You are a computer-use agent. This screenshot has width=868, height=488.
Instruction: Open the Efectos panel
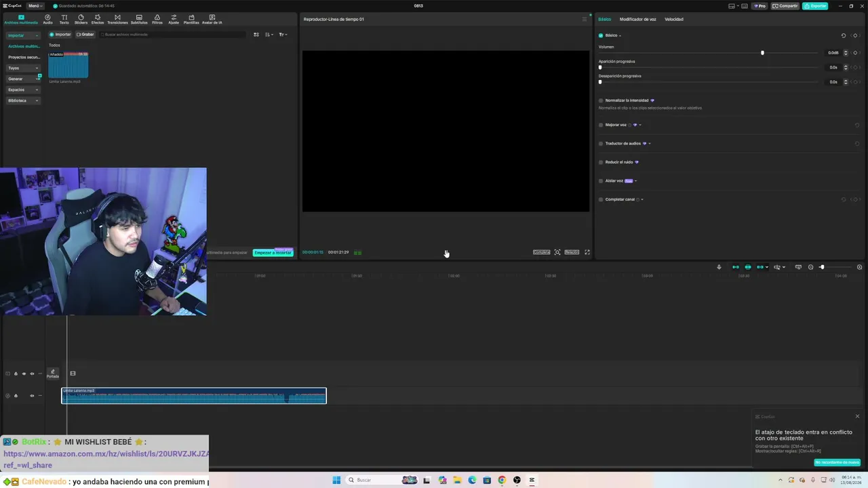[x=98, y=19]
